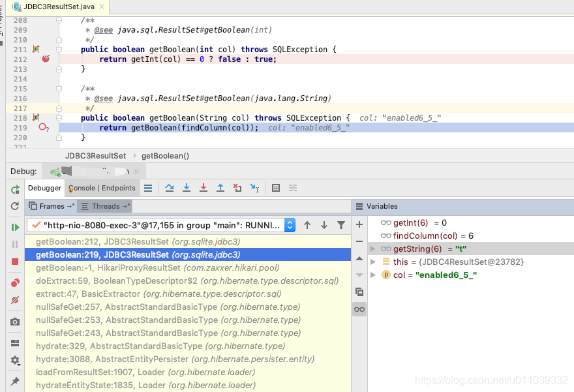This screenshot has height=392, width=574.
Task: Click the Drop Frame icon
Action: (x=237, y=188)
